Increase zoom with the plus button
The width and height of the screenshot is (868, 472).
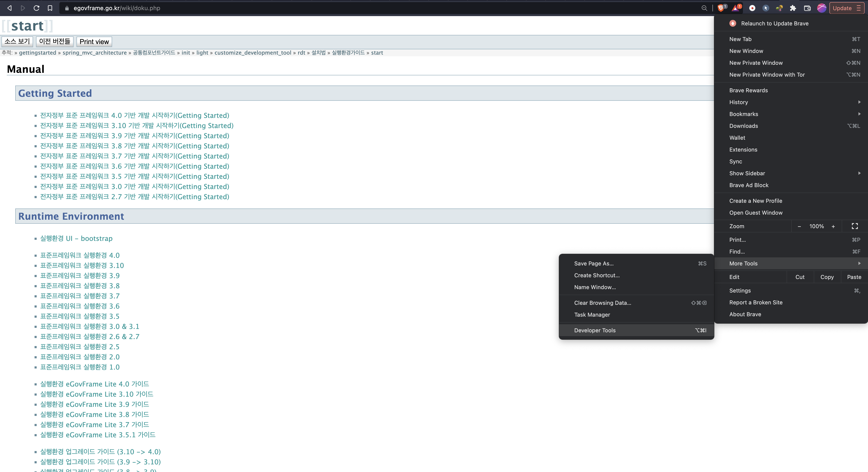tap(833, 226)
